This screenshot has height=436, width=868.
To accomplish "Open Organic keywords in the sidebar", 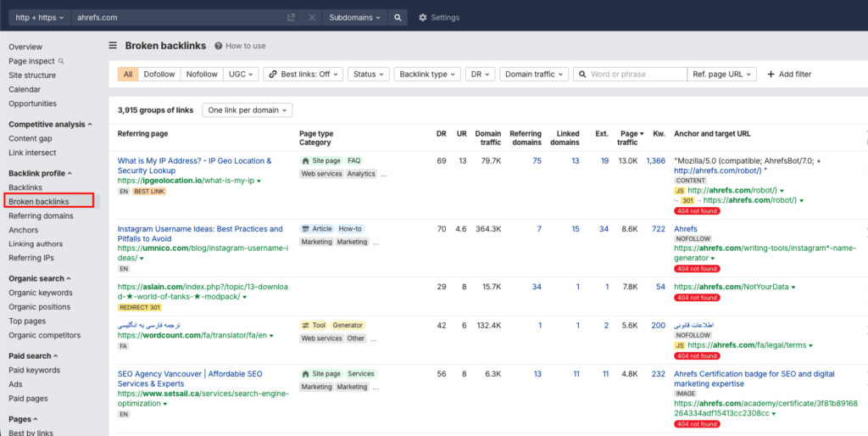I will [41, 293].
